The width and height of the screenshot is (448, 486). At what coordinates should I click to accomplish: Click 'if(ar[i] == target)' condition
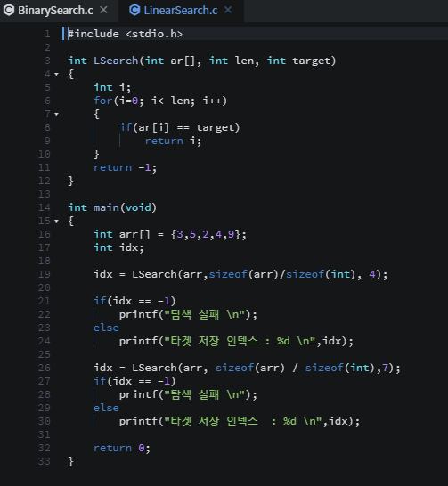(180, 127)
